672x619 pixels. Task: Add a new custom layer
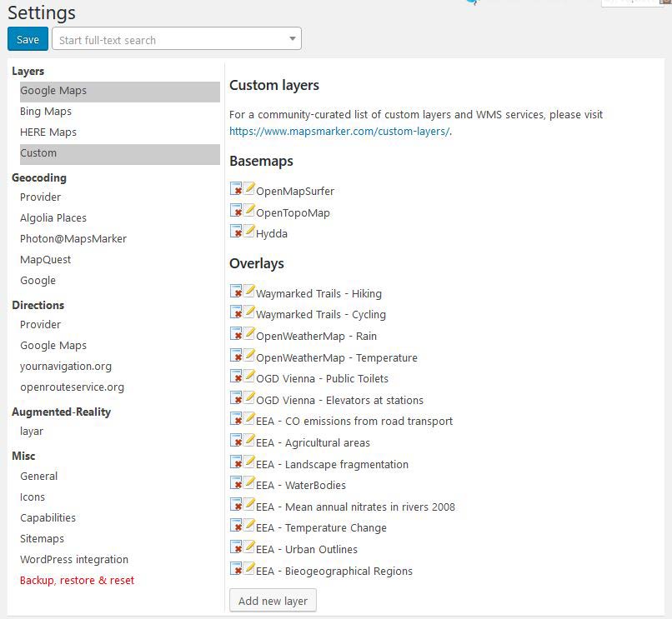pyautogui.click(x=273, y=601)
